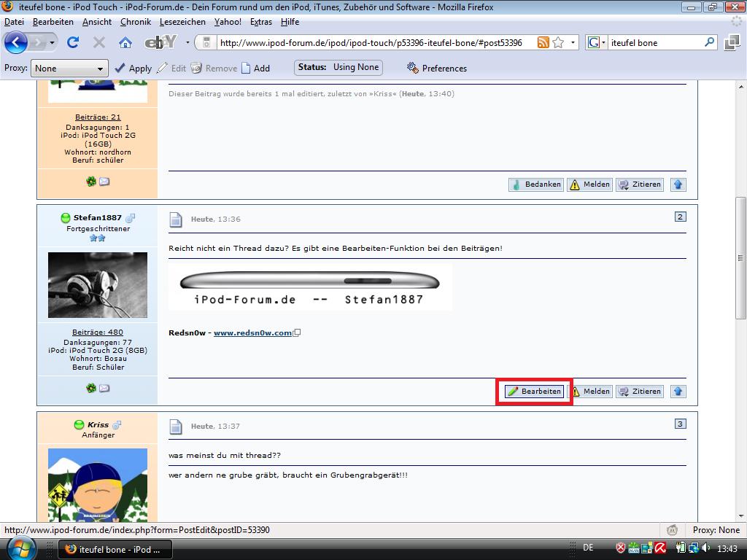
Task: Open Kriss's cartoon avatar image
Action: point(98,485)
